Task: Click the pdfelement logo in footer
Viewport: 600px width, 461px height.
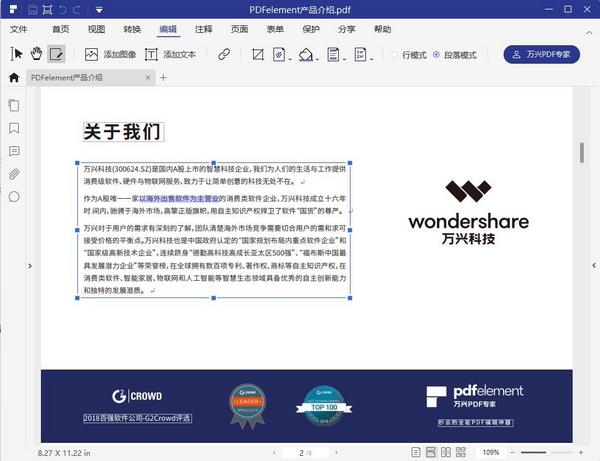Action: point(475,397)
